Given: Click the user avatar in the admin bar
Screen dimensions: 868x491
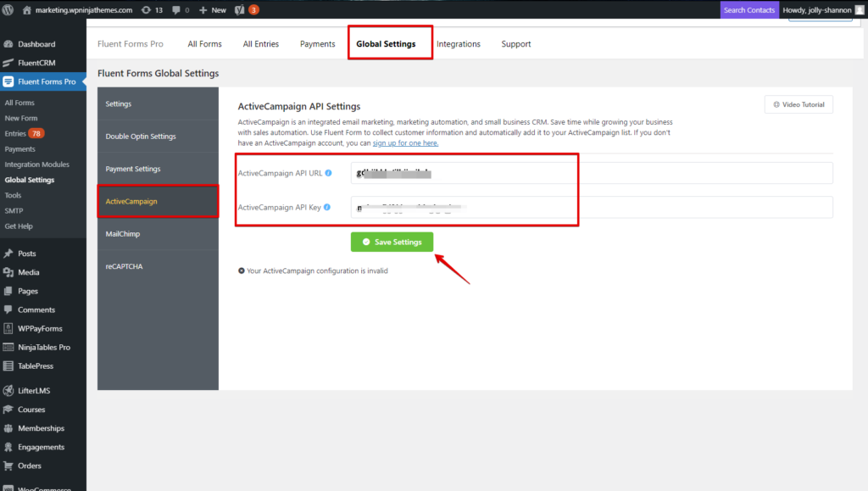Looking at the screenshot, I should click(860, 10).
